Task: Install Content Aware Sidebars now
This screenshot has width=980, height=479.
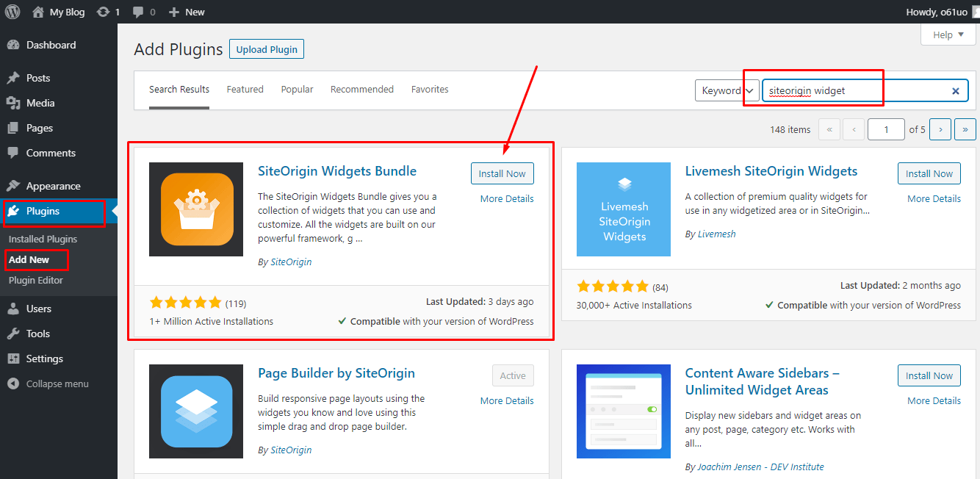Action: pos(929,375)
